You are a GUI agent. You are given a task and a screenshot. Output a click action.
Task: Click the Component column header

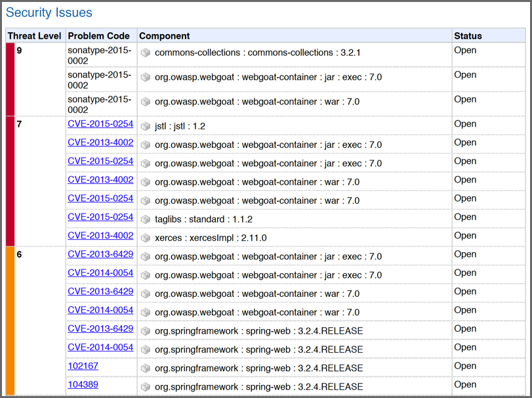(165, 36)
